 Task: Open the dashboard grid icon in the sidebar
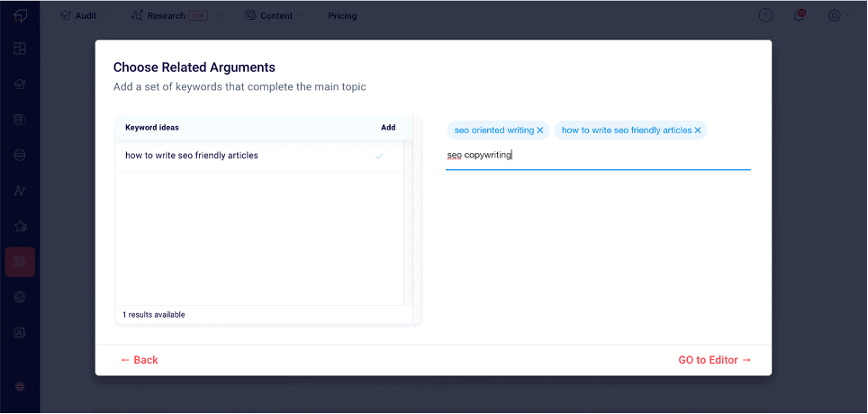20,49
